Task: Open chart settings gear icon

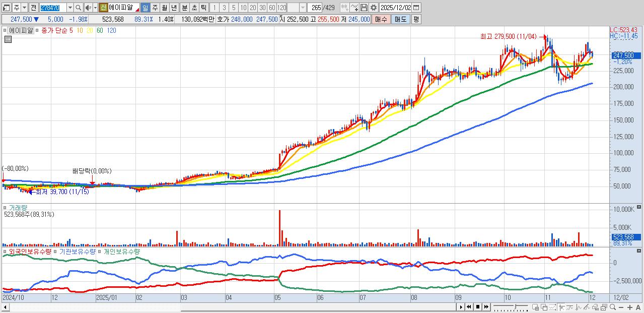Action: 374,8
